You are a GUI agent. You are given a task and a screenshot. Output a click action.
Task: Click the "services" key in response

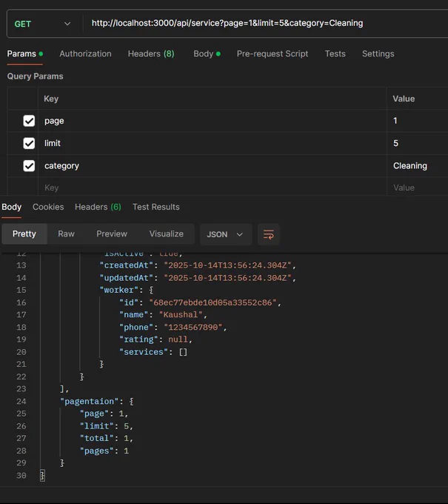coord(144,352)
